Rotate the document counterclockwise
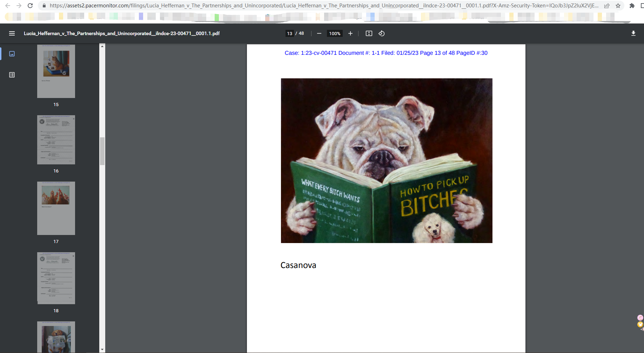The image size is (644, 353). click(x=382, y=33)
